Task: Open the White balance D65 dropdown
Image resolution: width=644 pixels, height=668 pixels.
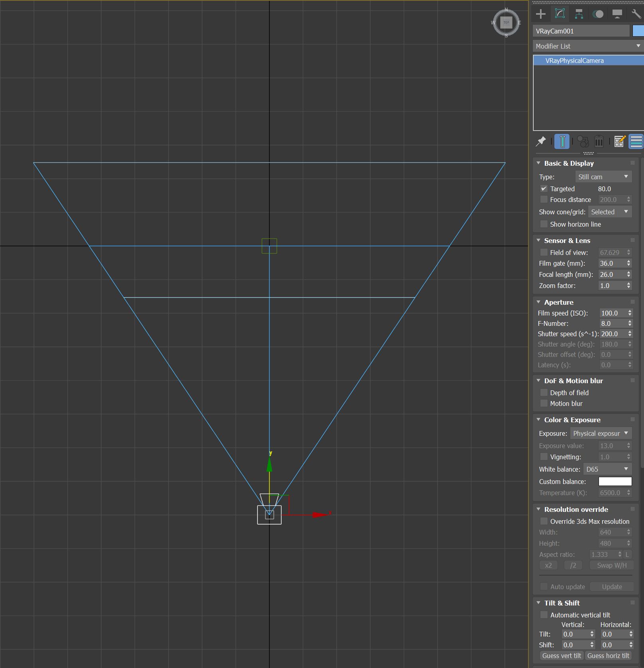Action: click(608, 469)
